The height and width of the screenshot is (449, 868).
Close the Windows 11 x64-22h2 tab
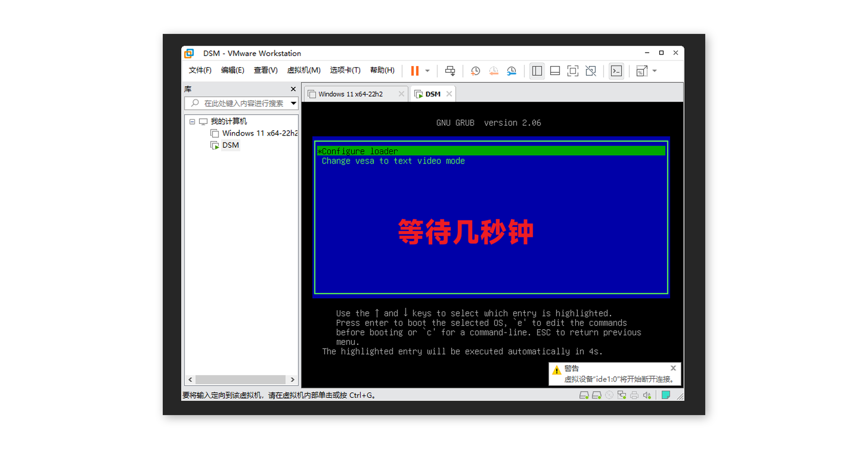[x=401, y=94]
